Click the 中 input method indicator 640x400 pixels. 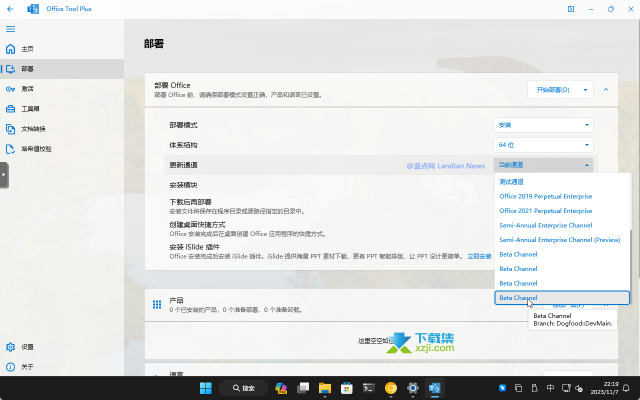coord(550,388)
